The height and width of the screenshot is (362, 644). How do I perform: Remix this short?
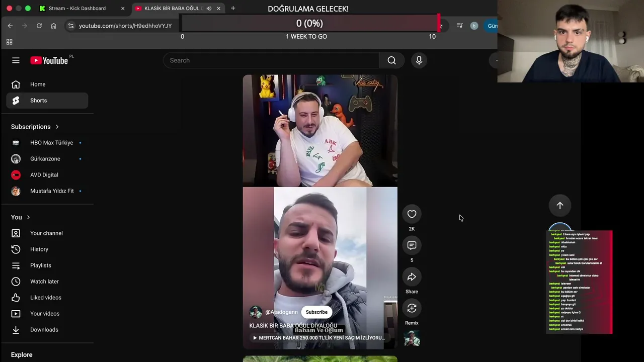412,308
